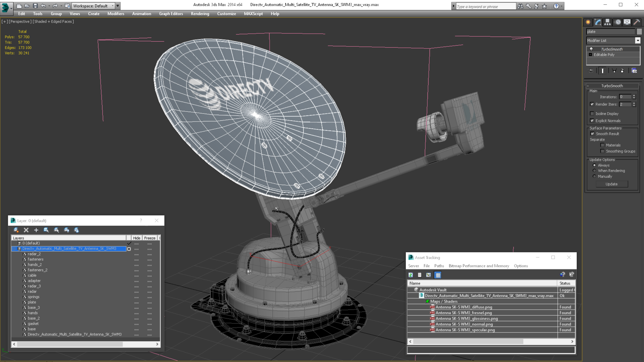
Task: Select the When Rendering update option
Action: (x=595, y=171)
